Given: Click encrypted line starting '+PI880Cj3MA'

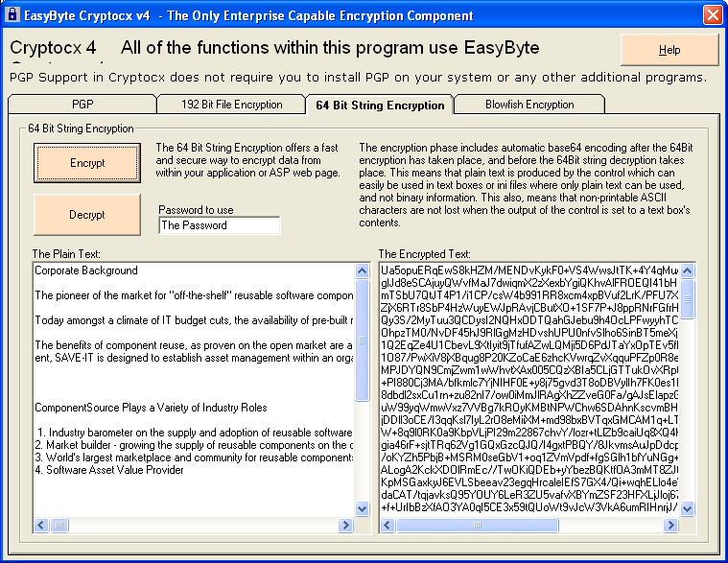Looking at the screenshot, I should pos(529,383).
